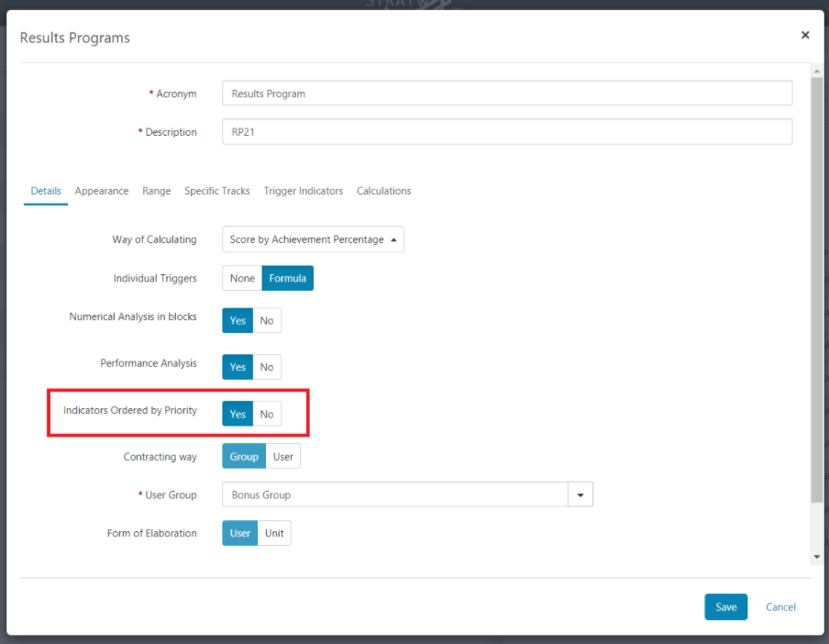
Task: Click the Acronym input field
Action: (x=507, y=93)
